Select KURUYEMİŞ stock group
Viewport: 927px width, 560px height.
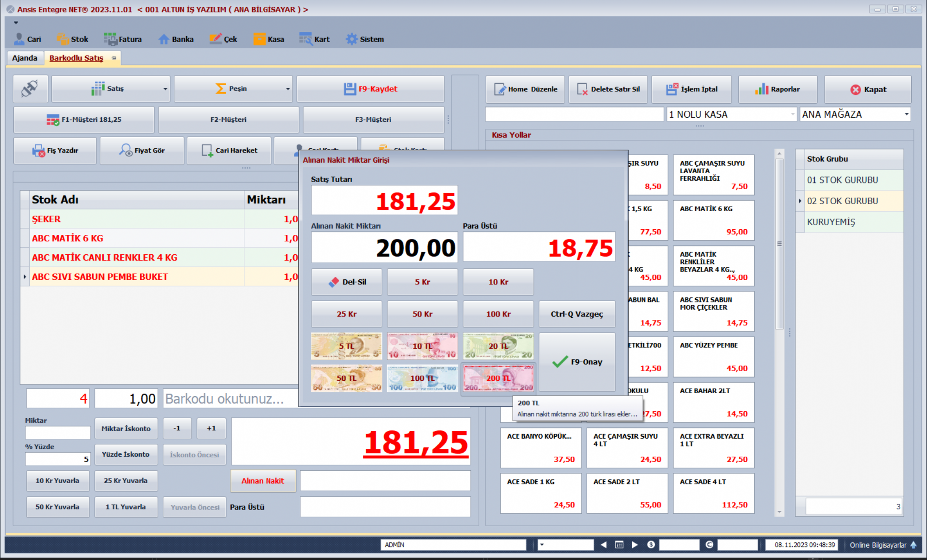tap(853, 222)
